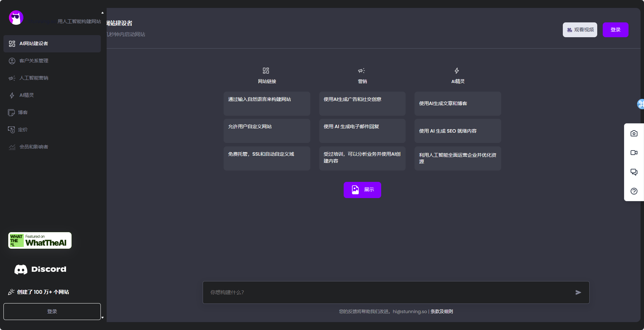Select the AI网站建设者 grid icon
The width and height of the screenshot is (644, 330).
(x=12, y=44)
